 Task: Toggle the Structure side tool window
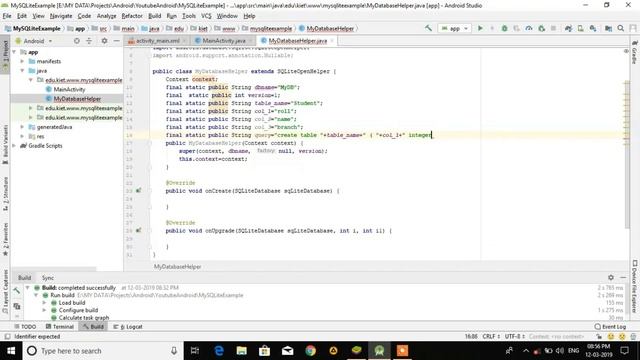tap(5, 193)
